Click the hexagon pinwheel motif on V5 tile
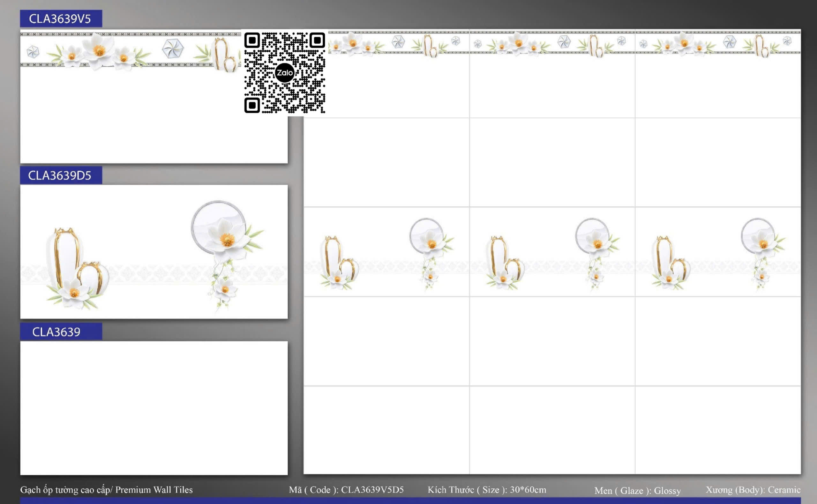 click(x=173, y=49)
